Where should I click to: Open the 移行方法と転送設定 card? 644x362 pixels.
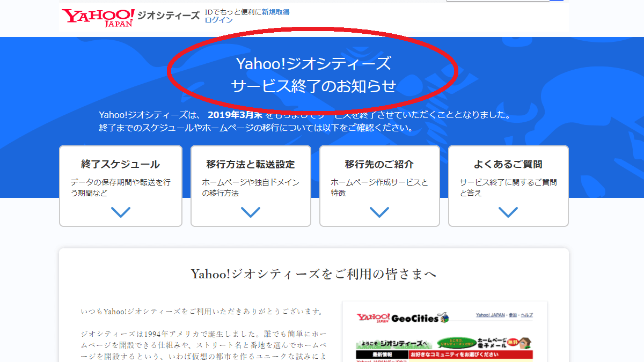click(x=251, y=186)
